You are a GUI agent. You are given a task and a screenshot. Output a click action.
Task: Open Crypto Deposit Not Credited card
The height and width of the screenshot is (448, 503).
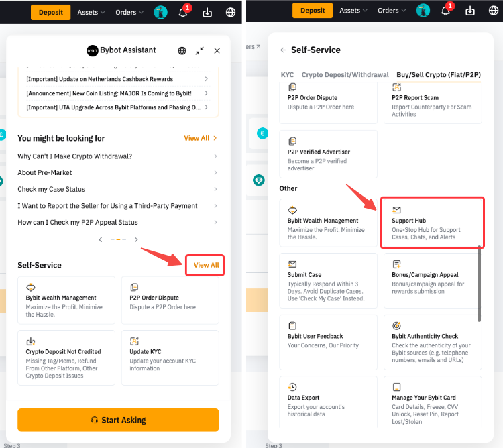click(66, 357)
